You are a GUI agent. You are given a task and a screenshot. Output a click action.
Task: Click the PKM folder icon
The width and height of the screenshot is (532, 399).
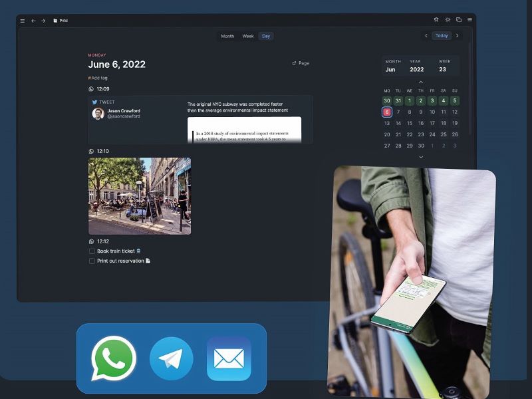coord(56,21)
